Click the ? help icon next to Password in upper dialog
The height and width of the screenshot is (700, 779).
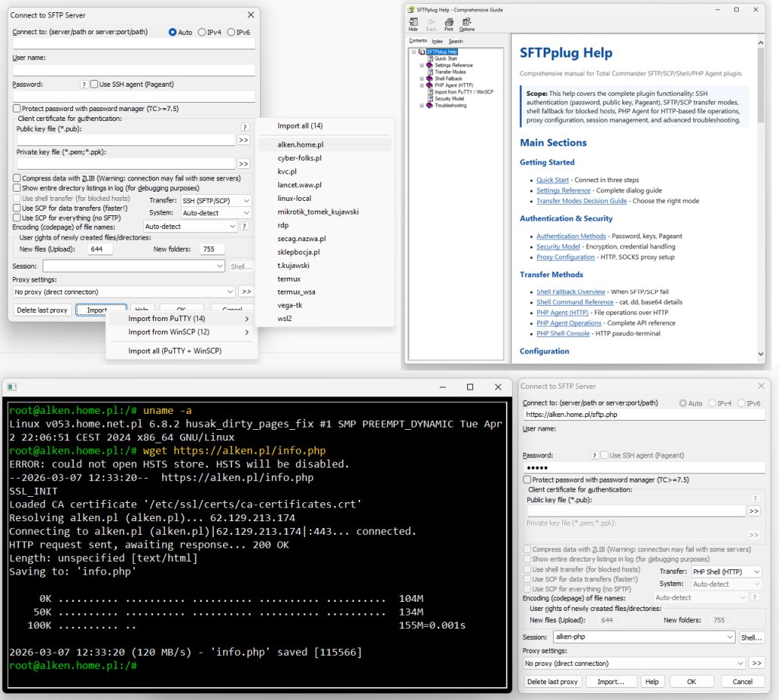[84, 84]
